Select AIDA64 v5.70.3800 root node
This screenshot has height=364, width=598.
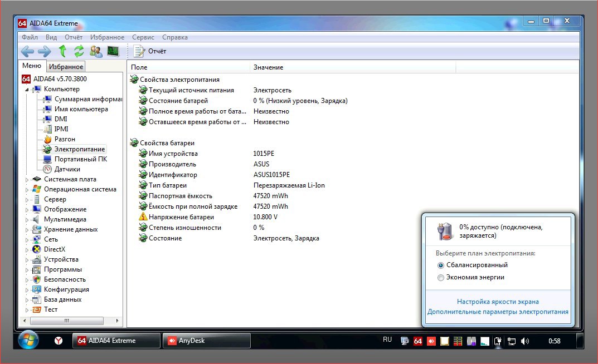click(x=60, y=79)
